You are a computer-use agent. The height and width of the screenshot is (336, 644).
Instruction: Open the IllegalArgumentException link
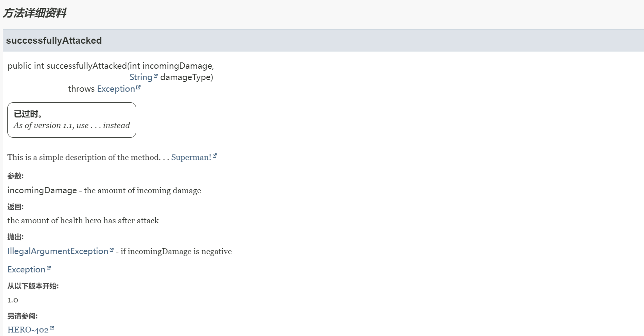coord(58,251)
